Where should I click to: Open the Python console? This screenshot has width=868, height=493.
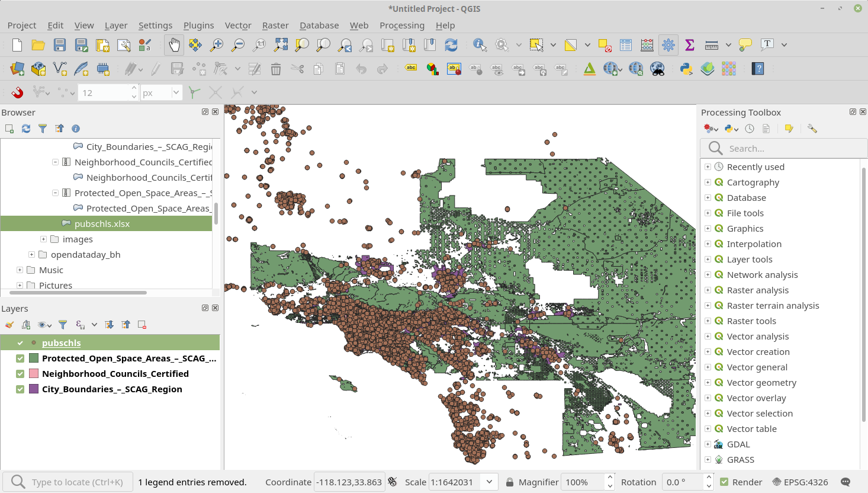(x=686, y=69)
